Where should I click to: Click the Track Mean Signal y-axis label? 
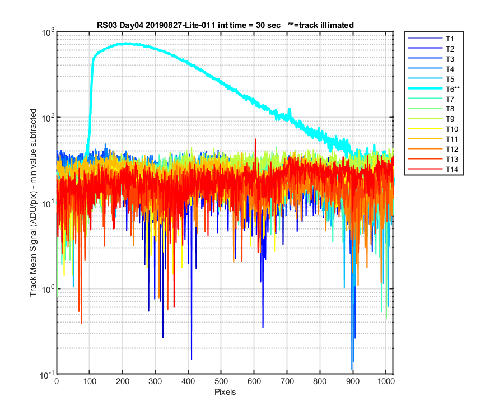coord(33,203)
